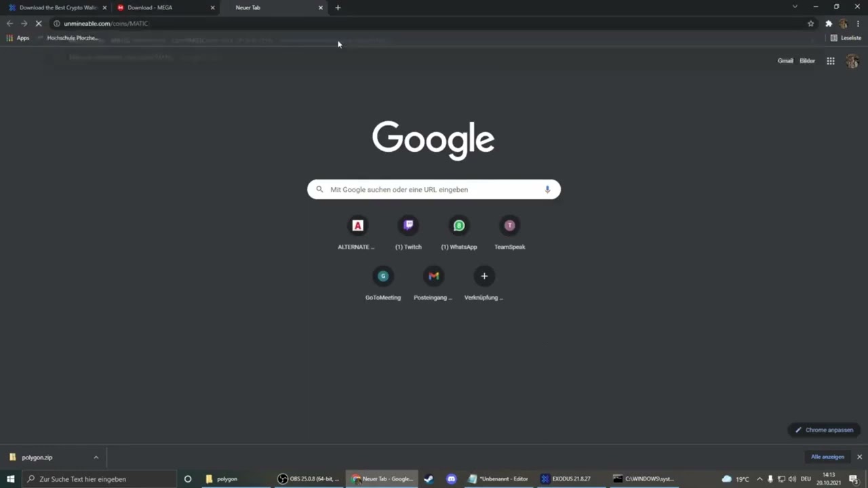The height and width of the screenshot is (488, 868).
Task: Open Cortana circle icon in taskbar
Action: (188, 479)
